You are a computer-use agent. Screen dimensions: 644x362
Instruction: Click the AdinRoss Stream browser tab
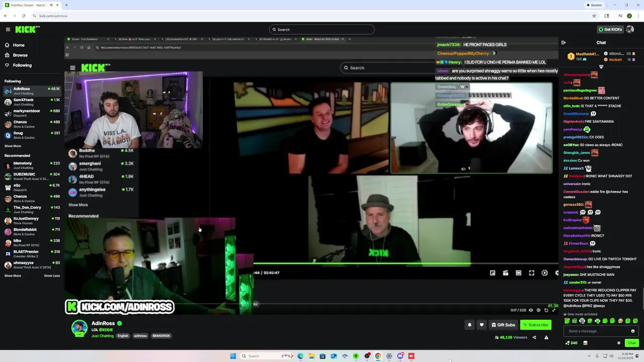click(31, 5)
